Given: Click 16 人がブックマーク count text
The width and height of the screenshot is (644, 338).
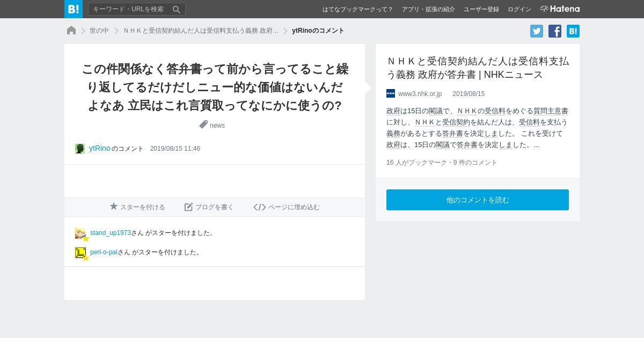Looking at the screenshot, I should [416, 163].
